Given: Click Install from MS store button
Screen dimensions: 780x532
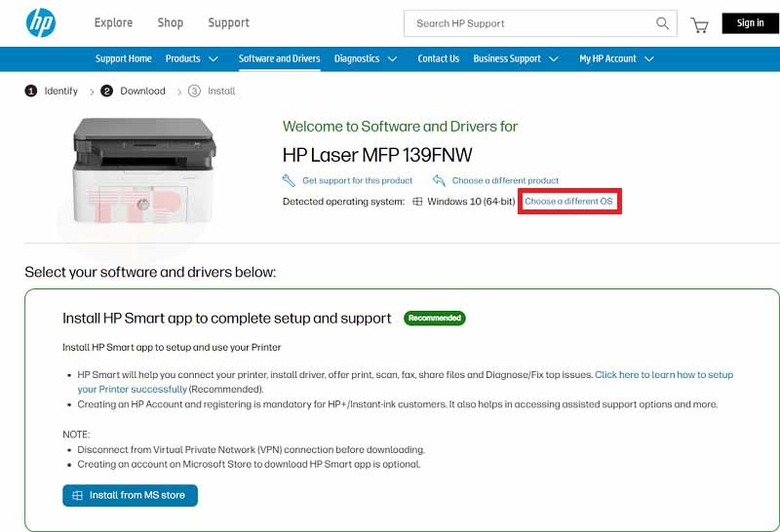Looking at the screenshot, I should (x=130, y=495).
